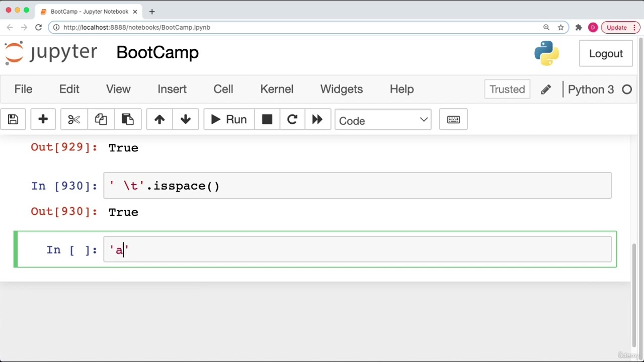This screenshot has height=362, width=644.
Task: Cut selected cells with the scissors icon
Action: [x=74, y=120]
